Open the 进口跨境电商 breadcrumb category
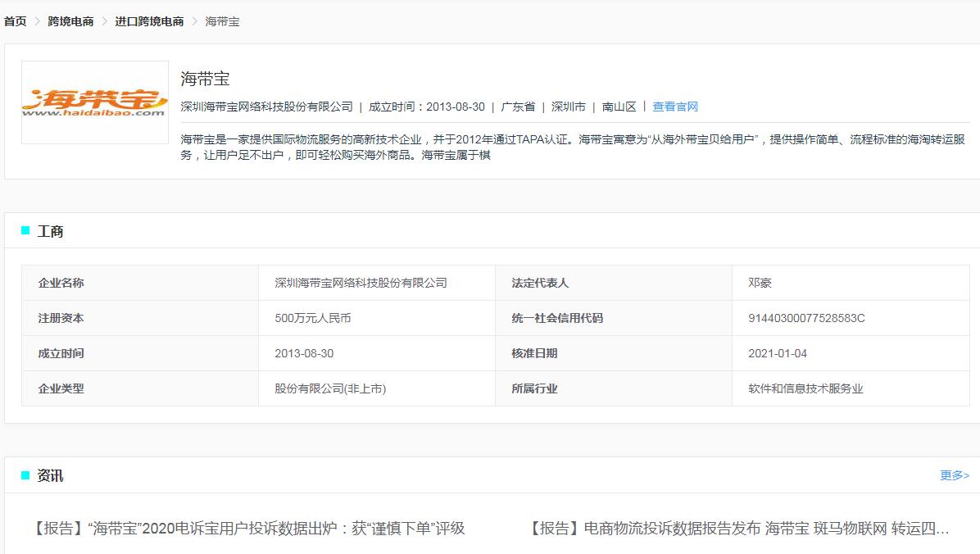 pyautogui.click(x=149, y=22)
